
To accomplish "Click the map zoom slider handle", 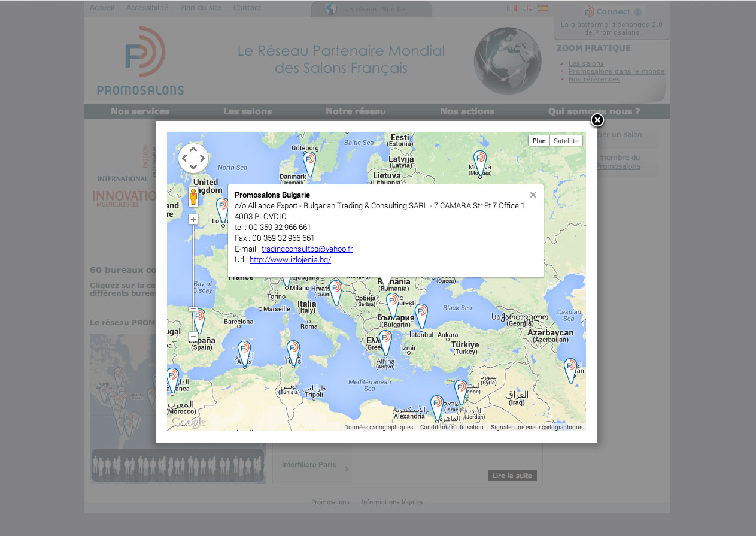I will pos(193,309).
